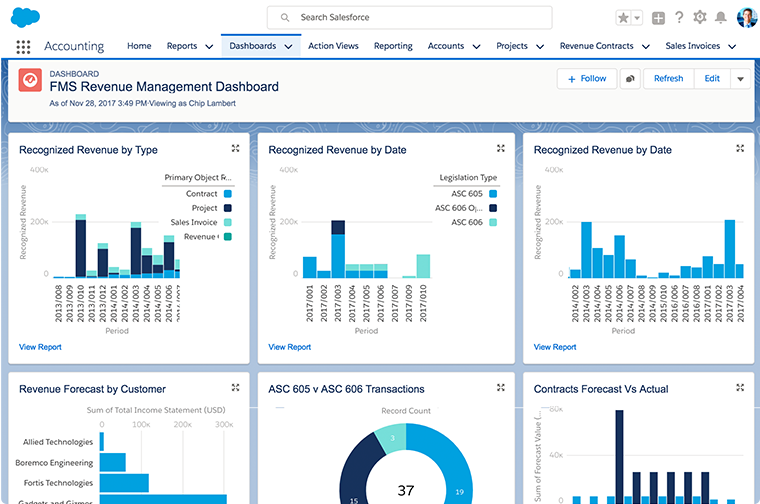The image size is (760, 504).
Task: Click the Legislation Type legend header
Action: [x=468, y=177]
